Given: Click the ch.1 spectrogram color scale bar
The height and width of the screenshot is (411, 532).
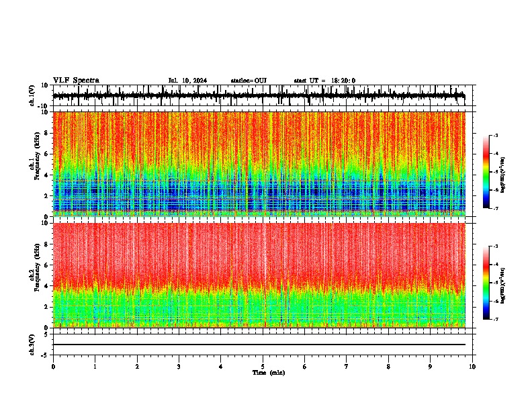Looking at the screenshot, I should coord(486,172).
